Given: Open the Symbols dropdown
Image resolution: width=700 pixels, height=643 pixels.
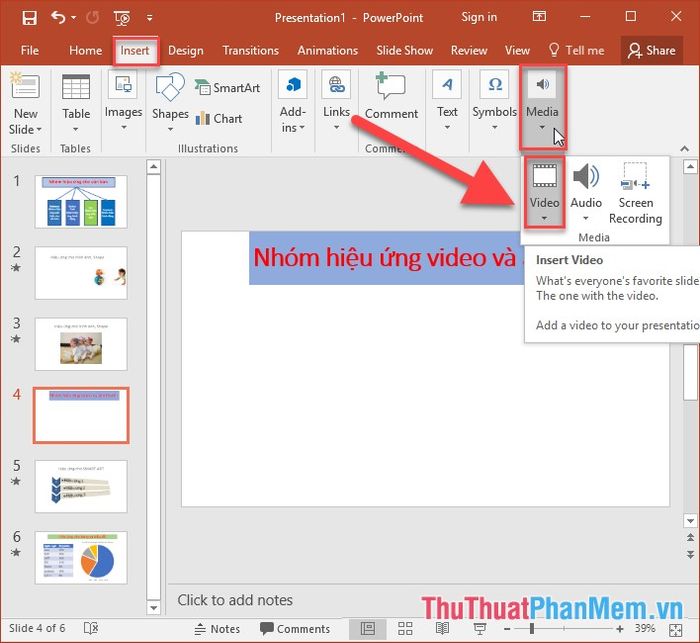Looking at the screenshot, I should tap(494, 102).
